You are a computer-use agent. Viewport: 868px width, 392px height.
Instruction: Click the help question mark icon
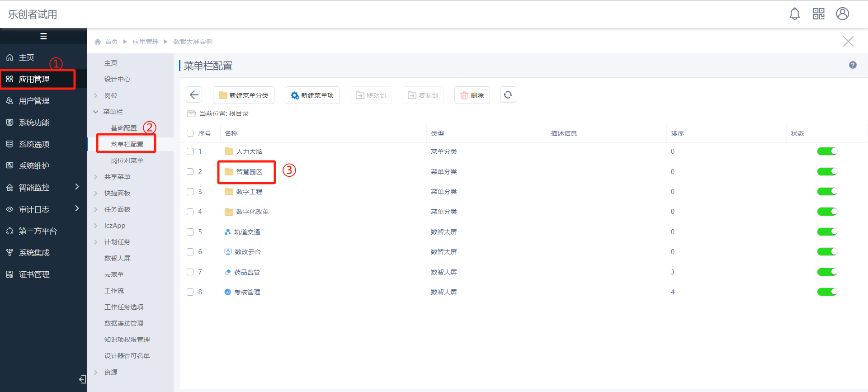click(x=853, y=65)
